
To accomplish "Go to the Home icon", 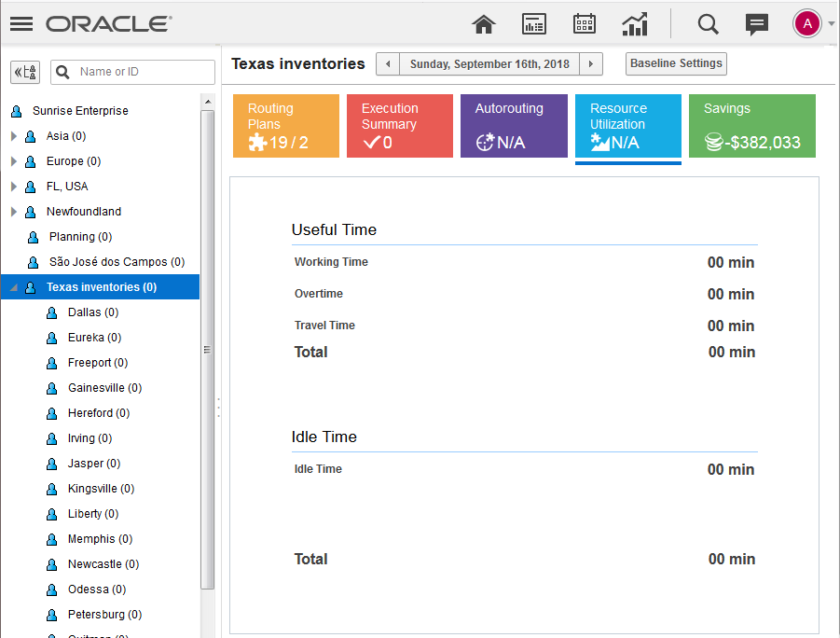I will point(483,24).
